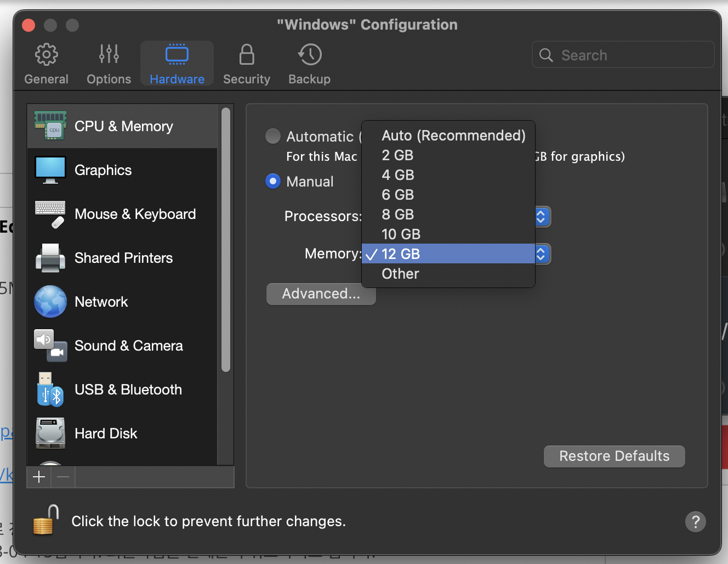Click the lock to prevent changes

click(x=46, y=520)
